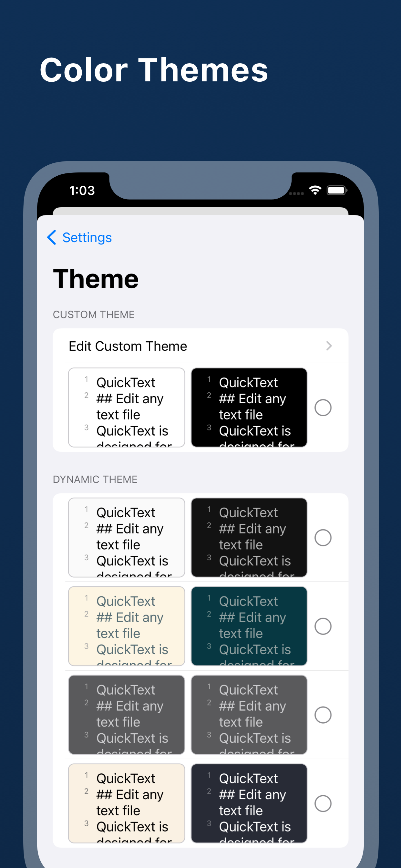Go back to Settings
401x868 pixels.
[87, 238]
